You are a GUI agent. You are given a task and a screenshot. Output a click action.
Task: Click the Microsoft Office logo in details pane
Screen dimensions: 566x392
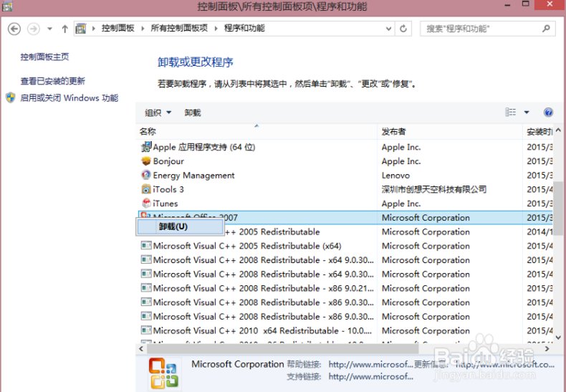(x=163, y=373)
